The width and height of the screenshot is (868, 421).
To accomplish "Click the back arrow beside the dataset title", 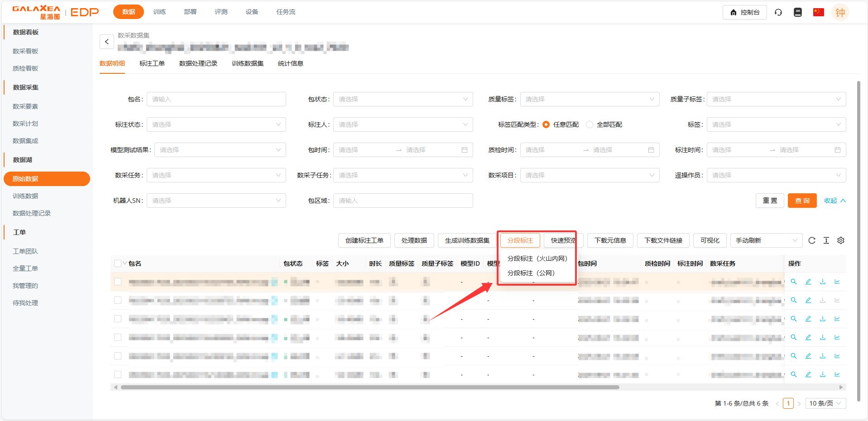I will [107, 42].
